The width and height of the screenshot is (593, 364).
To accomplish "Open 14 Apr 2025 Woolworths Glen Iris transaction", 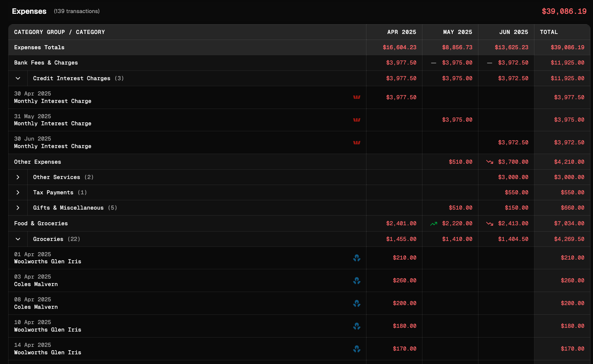I will click(299, 349).
